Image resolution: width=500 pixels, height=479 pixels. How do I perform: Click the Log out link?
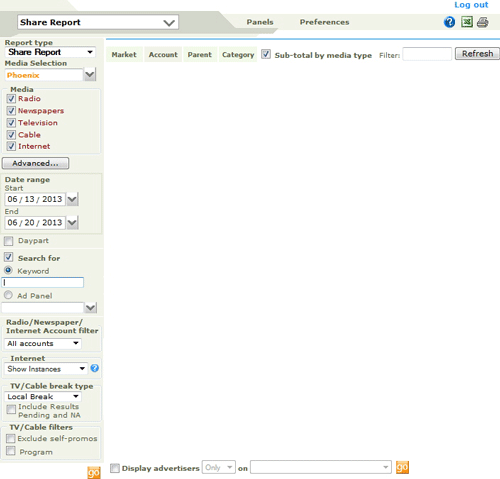coord(471,5)
